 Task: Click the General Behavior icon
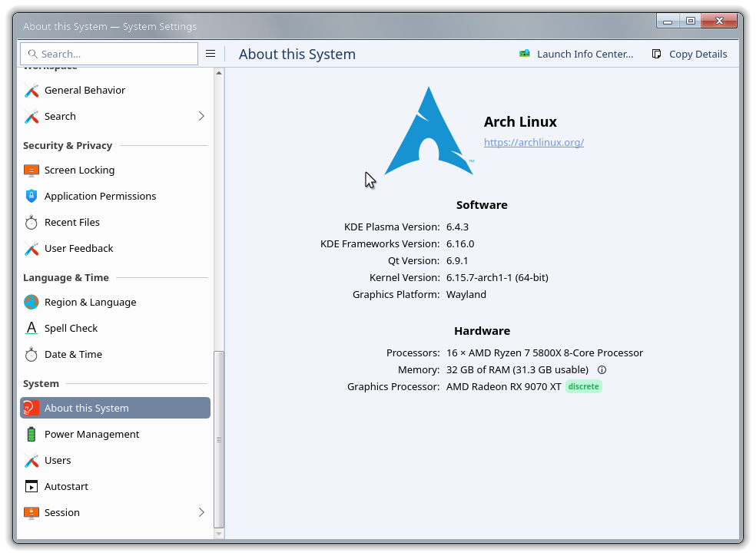tap(31, 90)
